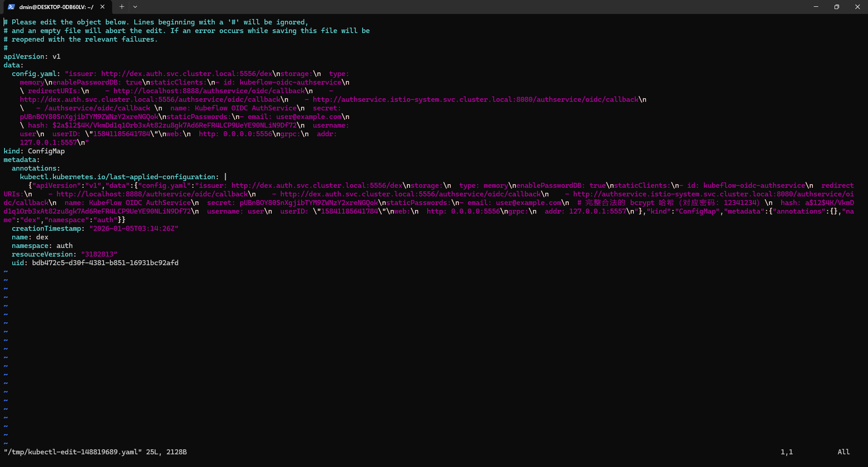Click the uid value bdb472c5-d30f-4381
This screenshot has width=868, height=467.
pyautogui.click(x=105, y=263)
